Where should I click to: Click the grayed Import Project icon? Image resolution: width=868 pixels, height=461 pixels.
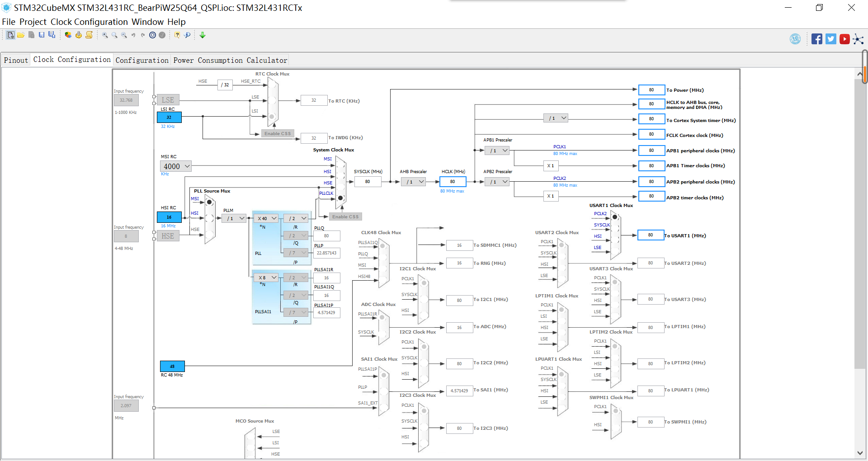point(31,35)
